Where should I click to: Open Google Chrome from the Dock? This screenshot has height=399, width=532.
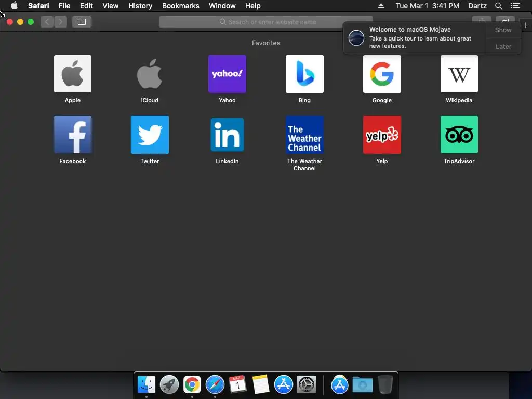[192, 384]
